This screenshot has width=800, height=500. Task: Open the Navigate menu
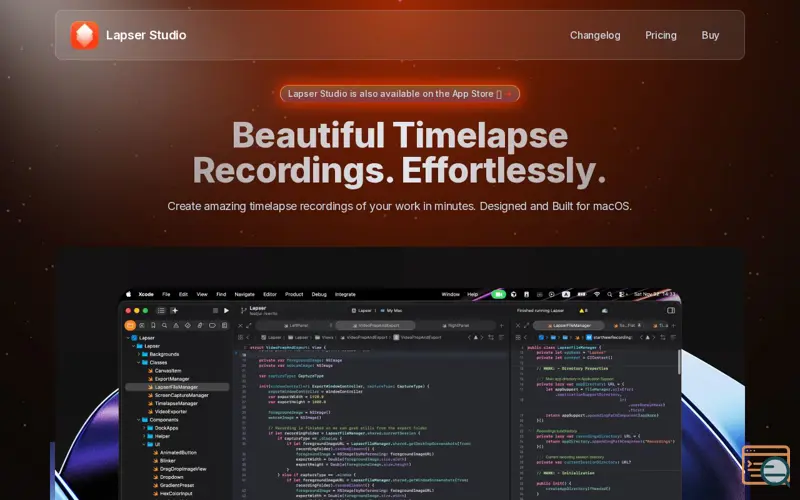tap(244, 294)
